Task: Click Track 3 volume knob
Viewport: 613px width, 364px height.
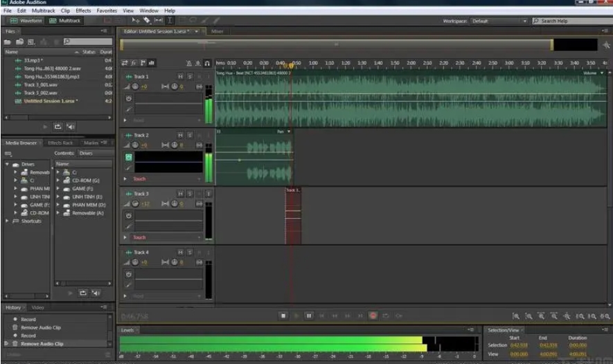Action: 135,203
